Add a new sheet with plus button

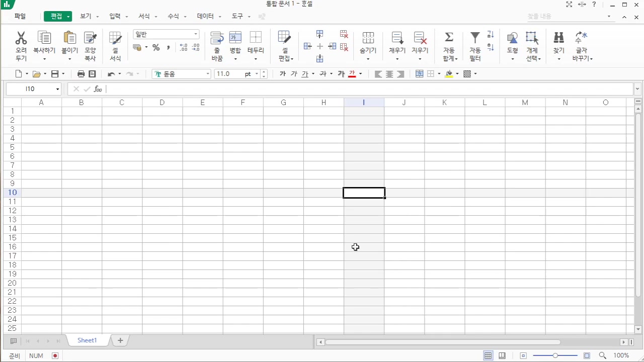[x=120, y=340]
